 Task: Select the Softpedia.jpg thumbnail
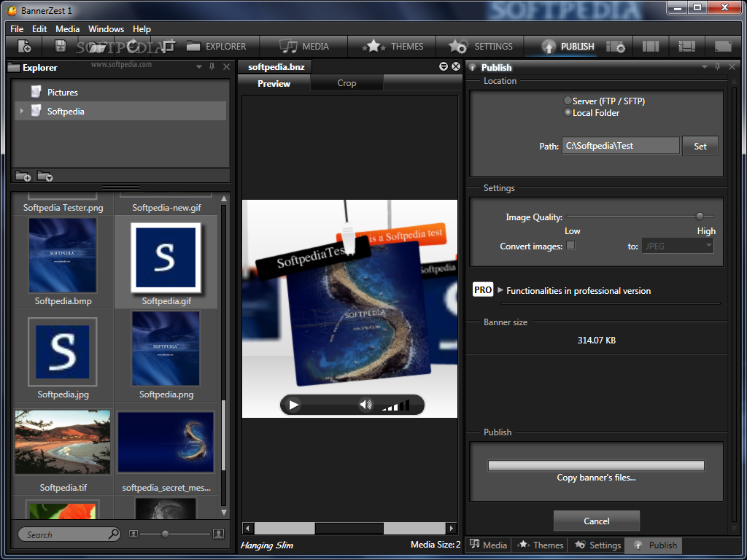(63, 352)
